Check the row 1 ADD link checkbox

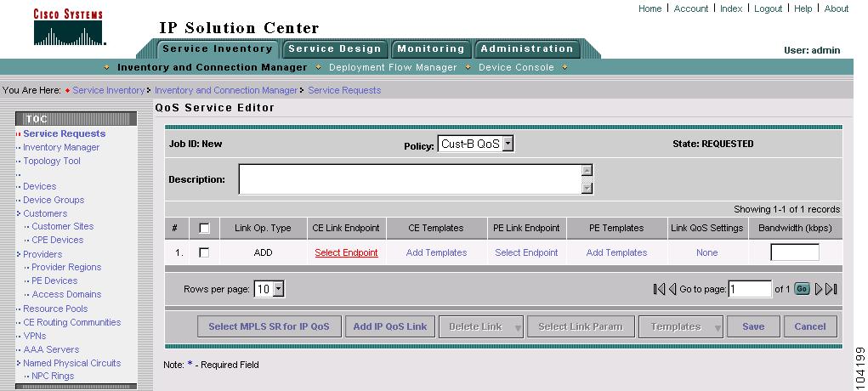[204, 252]
